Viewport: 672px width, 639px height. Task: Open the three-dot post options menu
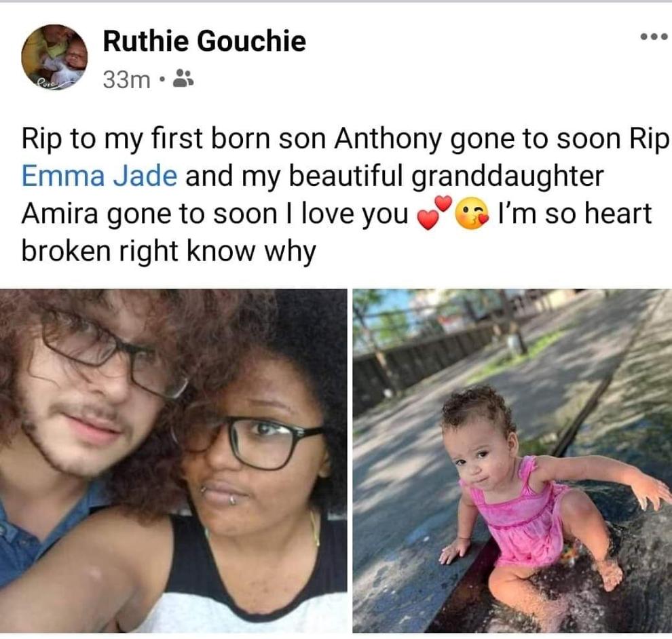tap(654, 37)
